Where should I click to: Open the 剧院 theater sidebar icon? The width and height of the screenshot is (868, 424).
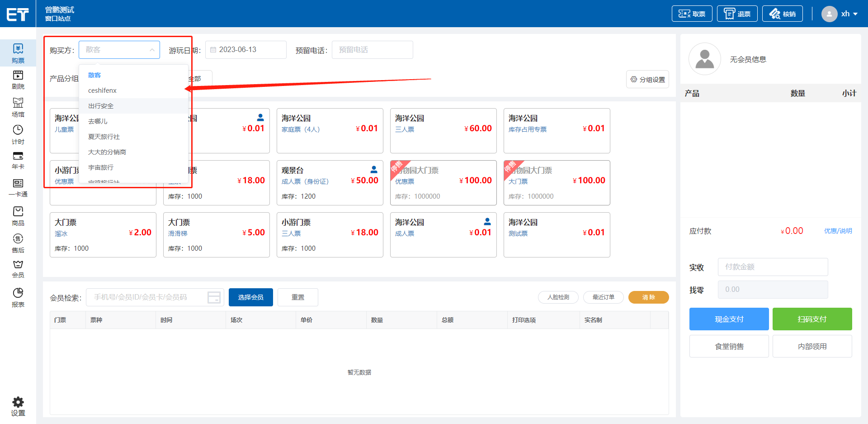(18, 80)
